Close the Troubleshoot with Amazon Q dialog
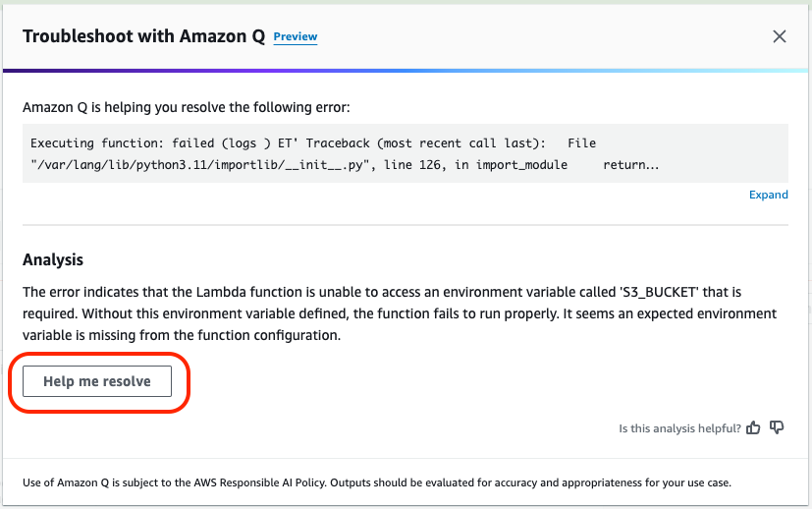This screenshot has height=509, width=812. point(779,36)
